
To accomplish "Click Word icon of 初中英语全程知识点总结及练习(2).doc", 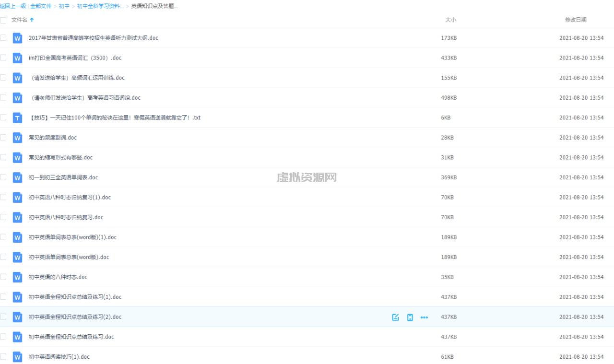I will pyautogui.click(x=17, y=317).
